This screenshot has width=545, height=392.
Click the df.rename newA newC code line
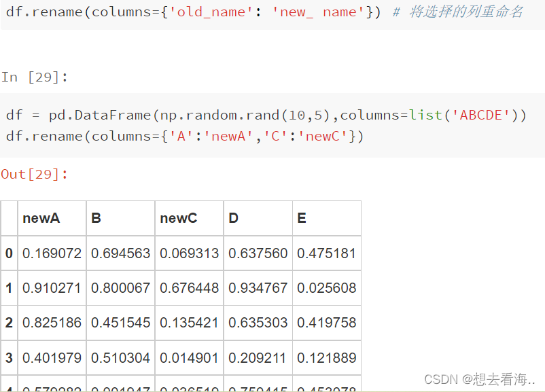(x=185, y=137)
